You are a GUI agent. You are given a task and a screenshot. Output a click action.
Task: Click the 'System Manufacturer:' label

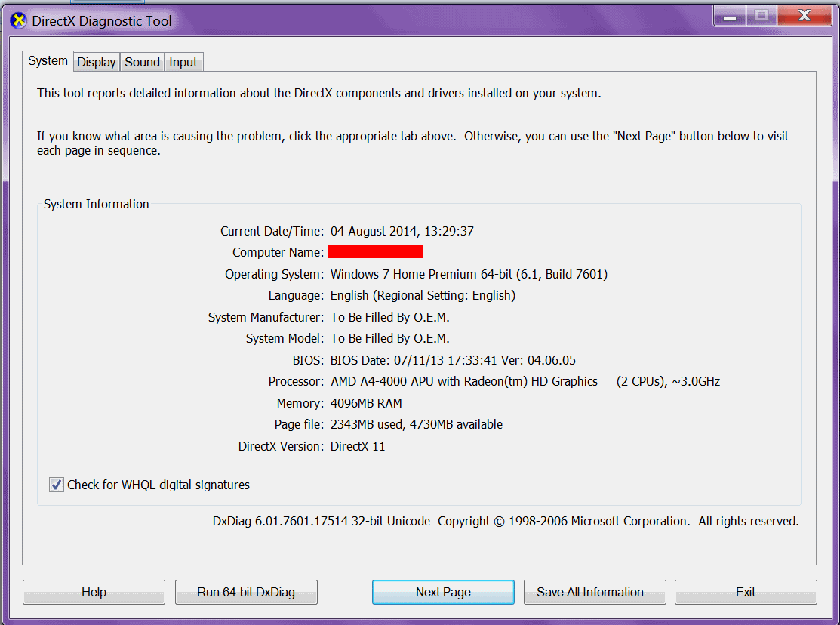(x=266, y=317)
